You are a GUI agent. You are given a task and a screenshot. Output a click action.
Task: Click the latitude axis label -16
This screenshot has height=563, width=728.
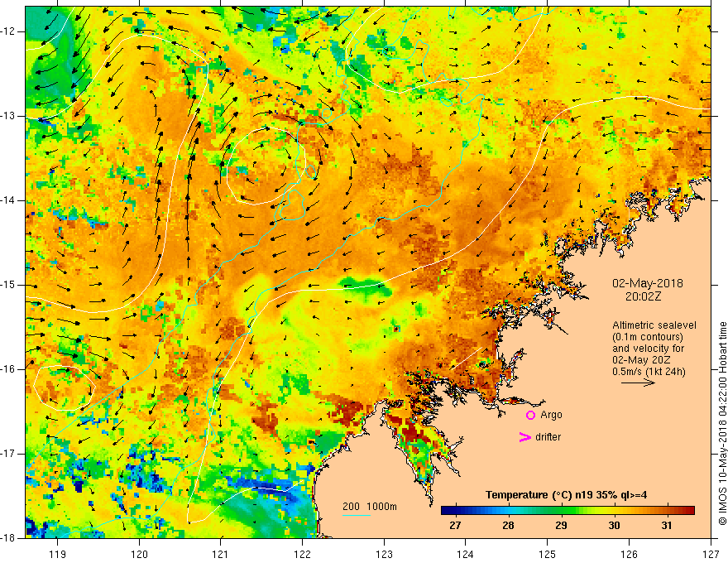[x=8, y=369]
